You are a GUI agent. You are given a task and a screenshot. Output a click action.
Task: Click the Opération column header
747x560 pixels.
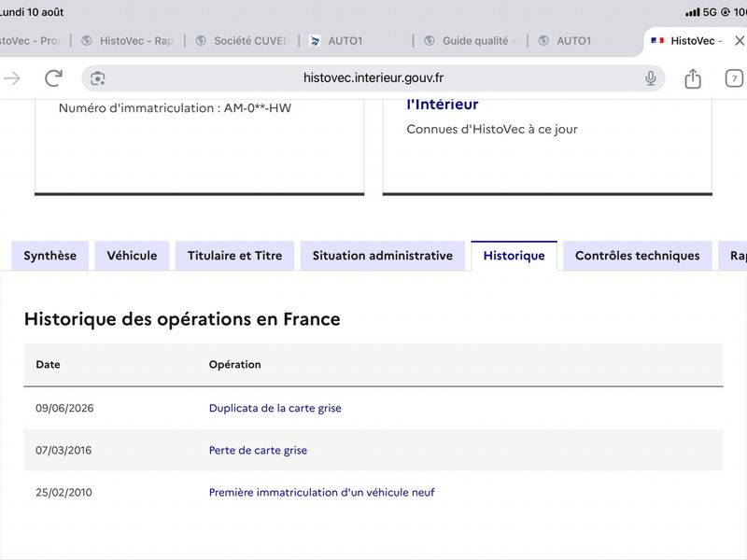tap(235, 364)
